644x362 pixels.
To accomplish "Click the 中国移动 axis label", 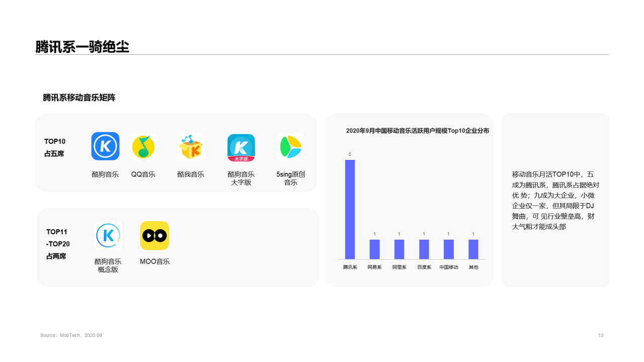I will pos(449,267).
